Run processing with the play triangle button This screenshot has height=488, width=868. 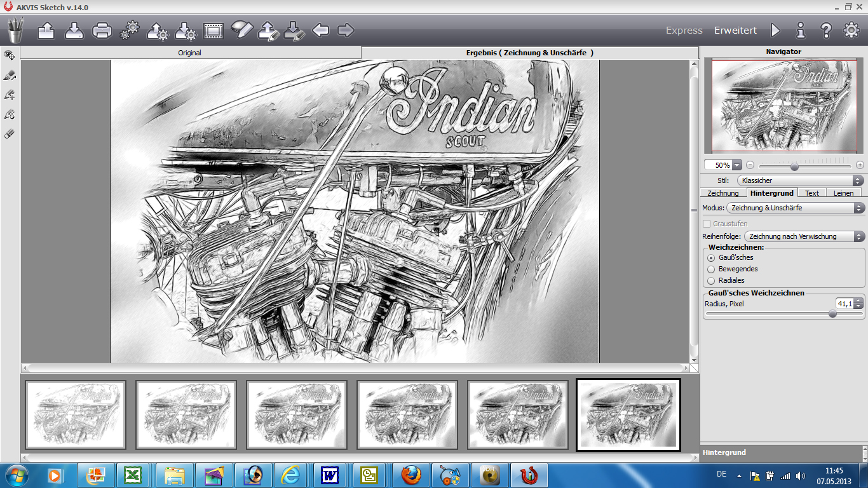tap(775, 30)
